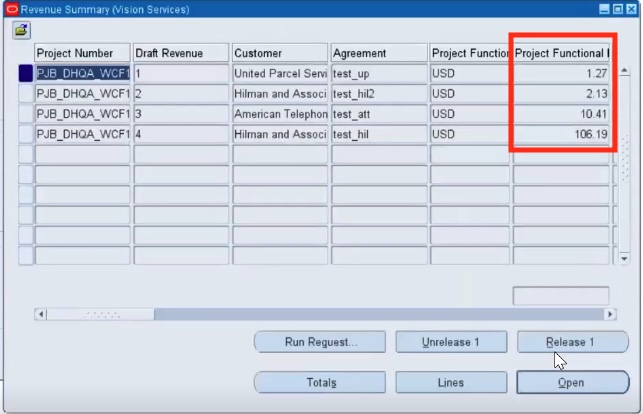This screenshot has height=414, width=643.
Task: Click the Oracle logo icon in title bar
Action: (x=12, y=9)
